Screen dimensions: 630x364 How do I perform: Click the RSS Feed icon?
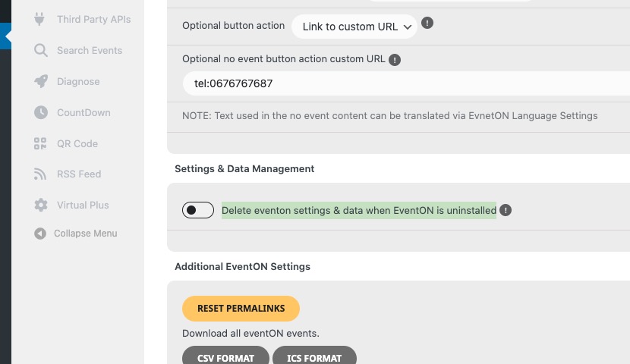point(40,174)
